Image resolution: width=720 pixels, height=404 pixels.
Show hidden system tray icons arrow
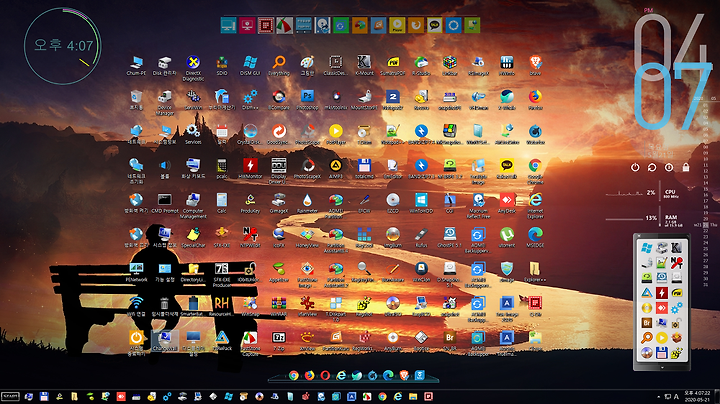click(x=658, y=396)
